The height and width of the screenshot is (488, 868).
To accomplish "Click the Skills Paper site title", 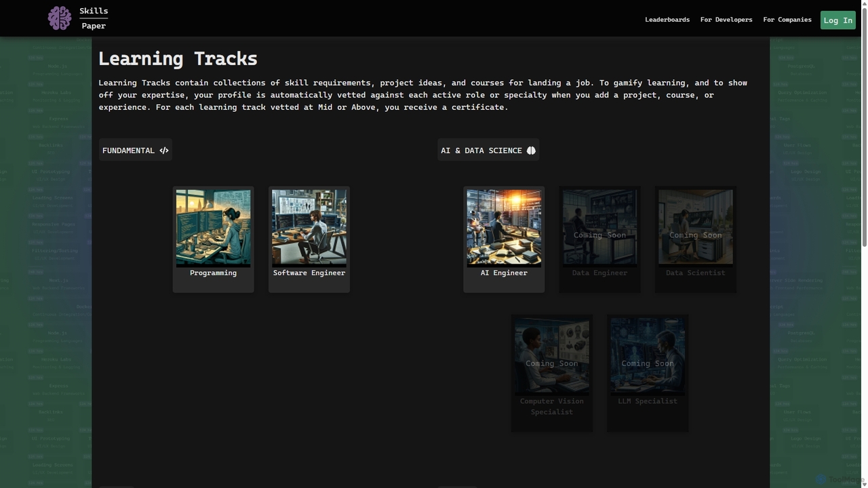I will (x=94, y=18).
